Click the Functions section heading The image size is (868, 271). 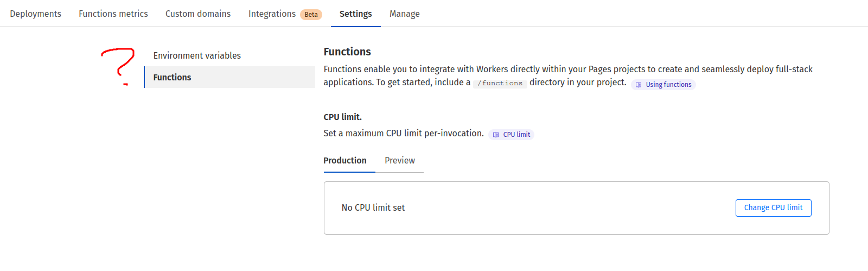tap(347, 52)
